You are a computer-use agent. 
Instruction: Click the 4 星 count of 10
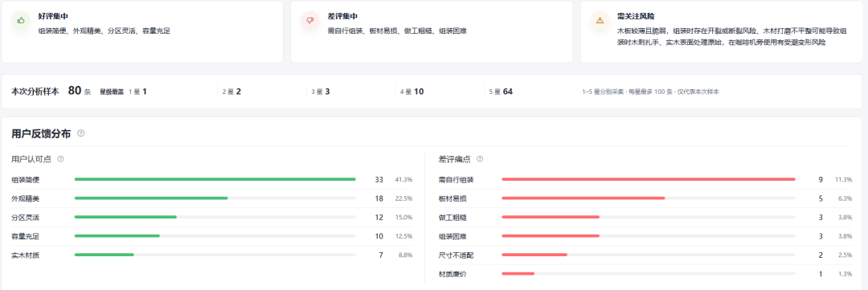coord(411,92)
